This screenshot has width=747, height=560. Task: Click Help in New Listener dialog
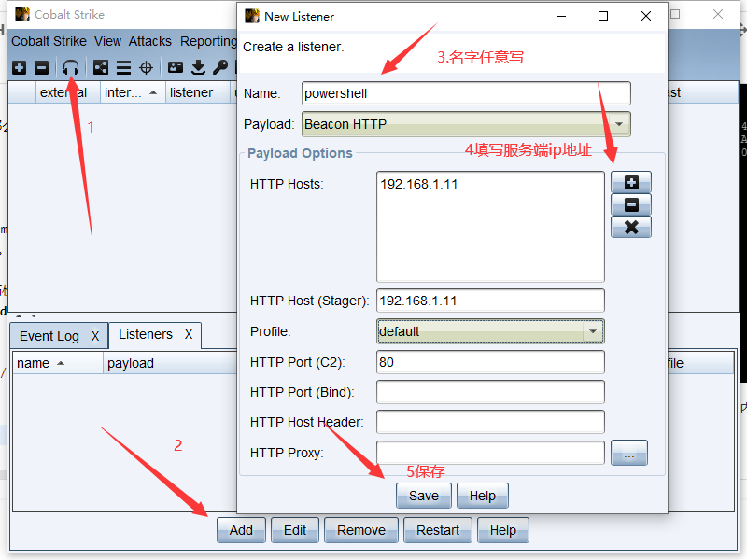(483, 496)
